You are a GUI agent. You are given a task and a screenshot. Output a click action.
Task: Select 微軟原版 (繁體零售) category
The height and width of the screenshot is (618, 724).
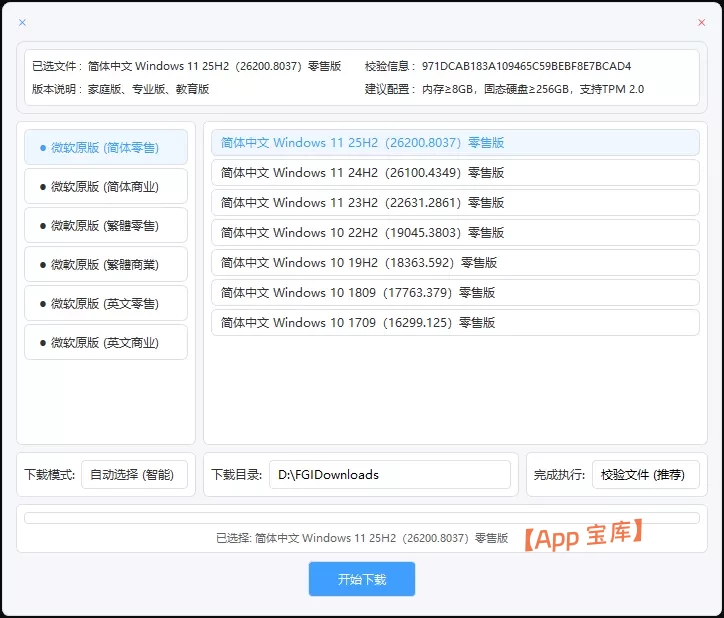click(x=106, y=225)
